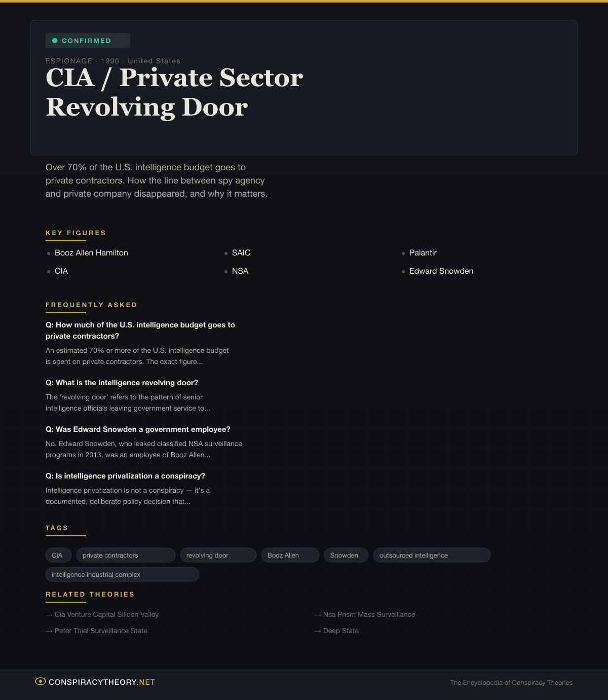Expand the Edward Snowden government employee question

[x=138, y=429]
